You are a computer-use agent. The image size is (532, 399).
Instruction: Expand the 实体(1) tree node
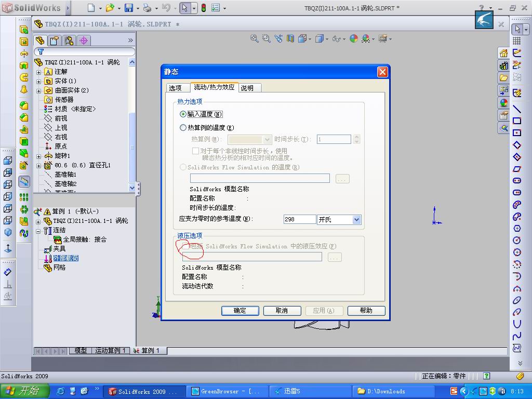(38, 82)
